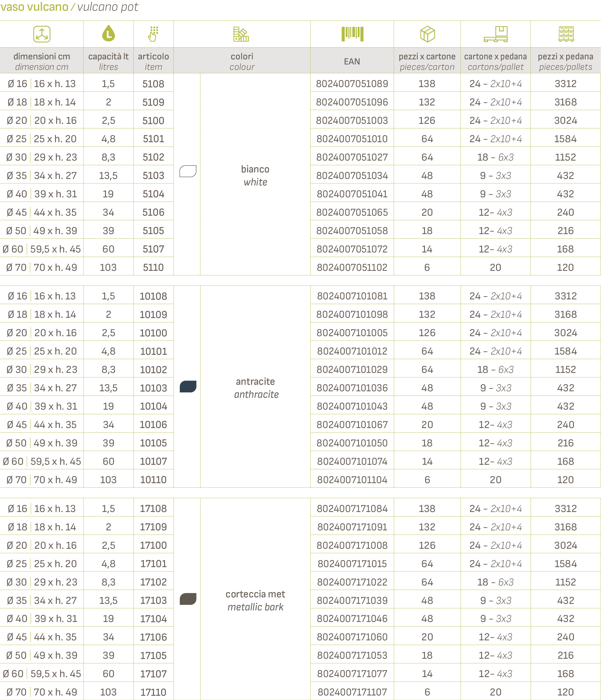Select article number 10106
This screenshot has width=601, height=700.
[153, 425]
